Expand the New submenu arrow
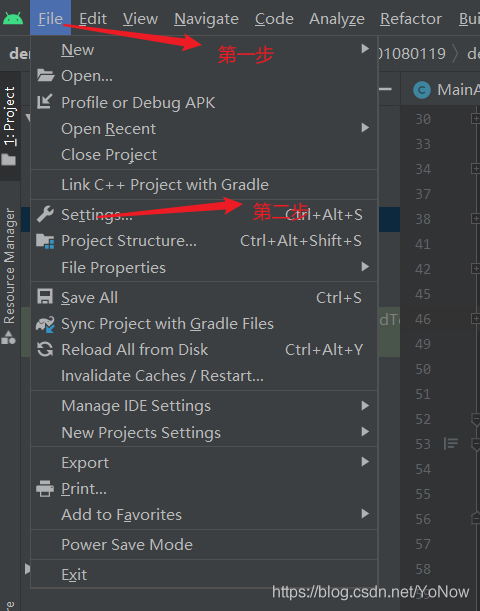Screen dimensions: 480x611 365,49
